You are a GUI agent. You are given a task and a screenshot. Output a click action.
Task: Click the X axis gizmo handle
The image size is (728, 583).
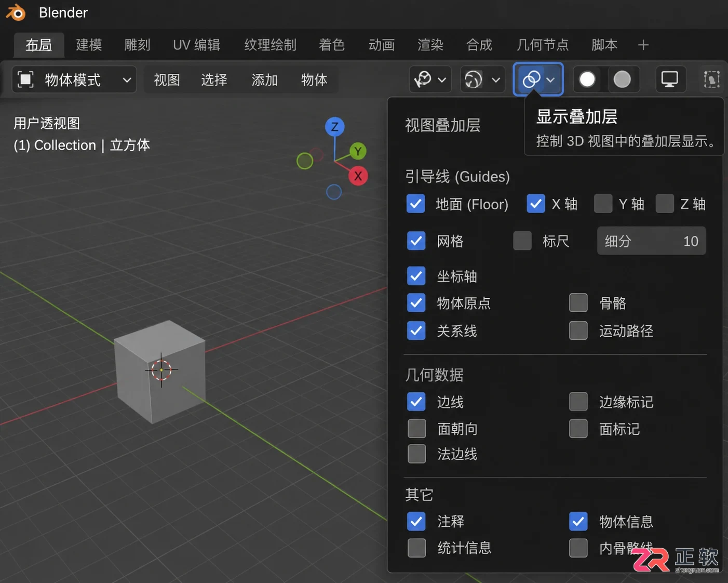click(x=358, y=176)
